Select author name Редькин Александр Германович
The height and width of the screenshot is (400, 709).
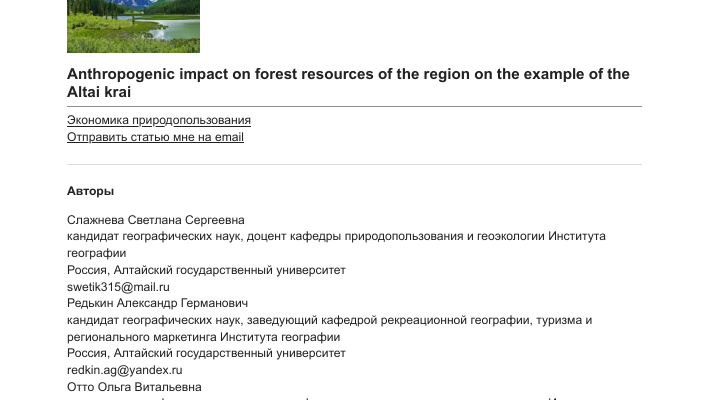[157, 303]
